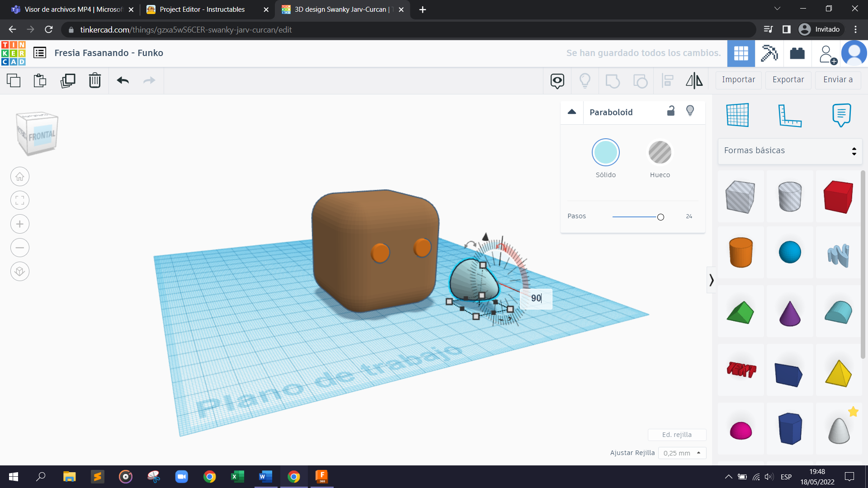Pick the orange cylinder shape
Screen dimensions: 868x488
[741, 252]
